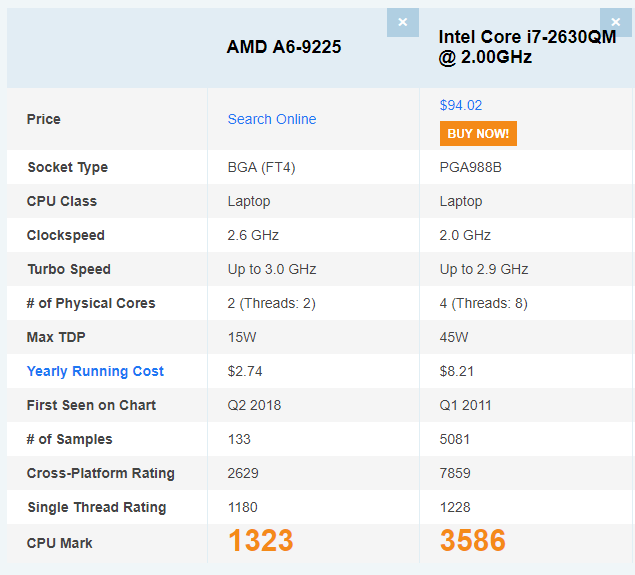This screenshot has width=635, height=575.
Task: Select AMD A6-9225 header title
Action: coord(284,47)
